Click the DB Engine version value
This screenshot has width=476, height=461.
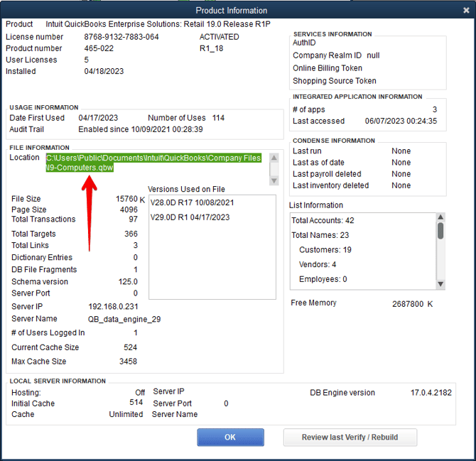click(x=431, y=392)
